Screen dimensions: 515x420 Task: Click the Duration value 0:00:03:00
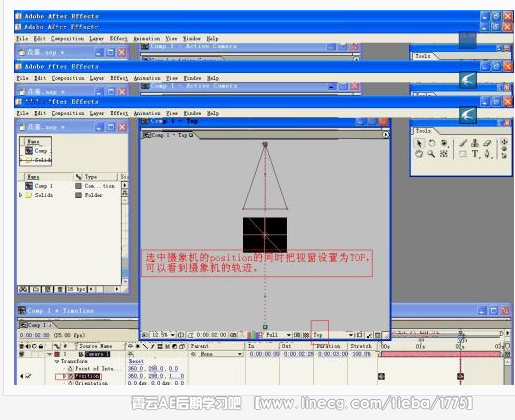pyautogui.click(x=333, y=354)
